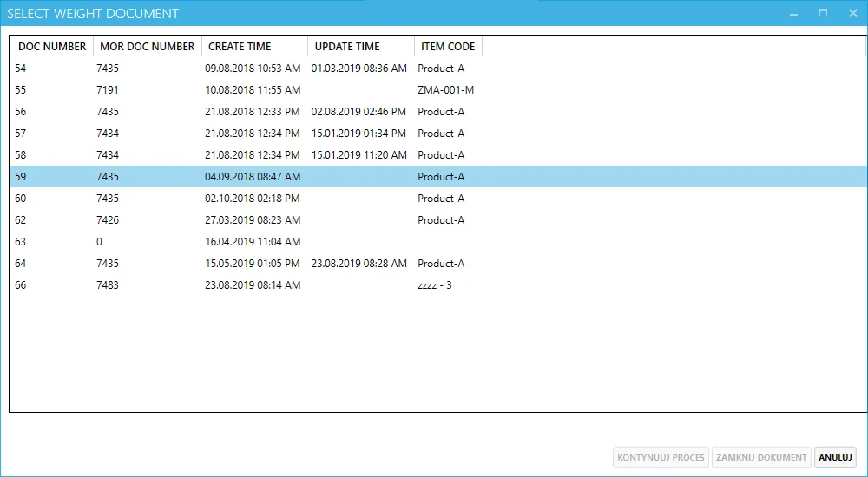Select document number 66 row
Screen dimensions: 868x477
pos(438,285)
